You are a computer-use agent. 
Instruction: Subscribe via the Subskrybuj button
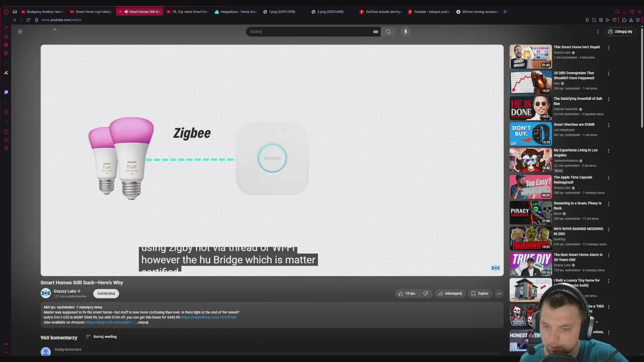(106, 294)
